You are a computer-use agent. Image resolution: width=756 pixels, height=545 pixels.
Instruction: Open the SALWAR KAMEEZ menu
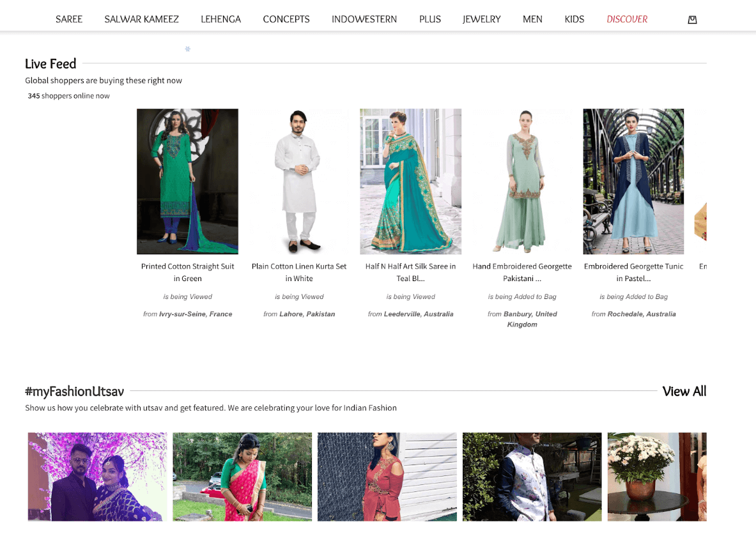[x=141, y=19]
